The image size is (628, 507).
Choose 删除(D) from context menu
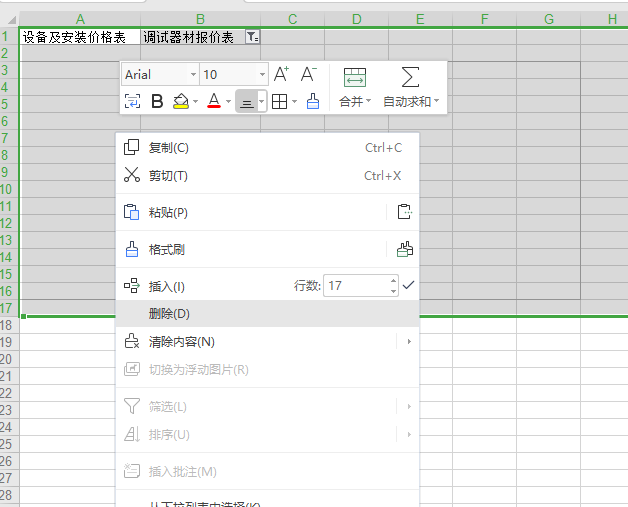click(x=268, y=314)
